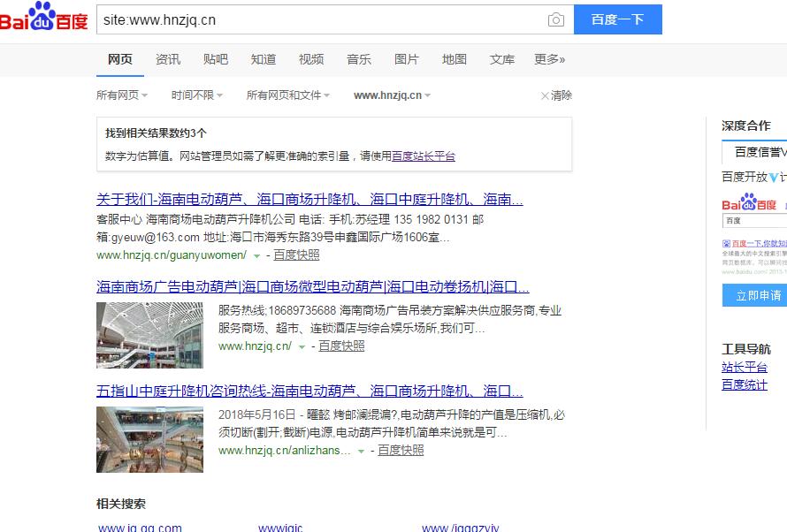Click the mall atrium thumbnail
Image resolution: width=787 pixels, height=532 pixels.
[149, 439]
